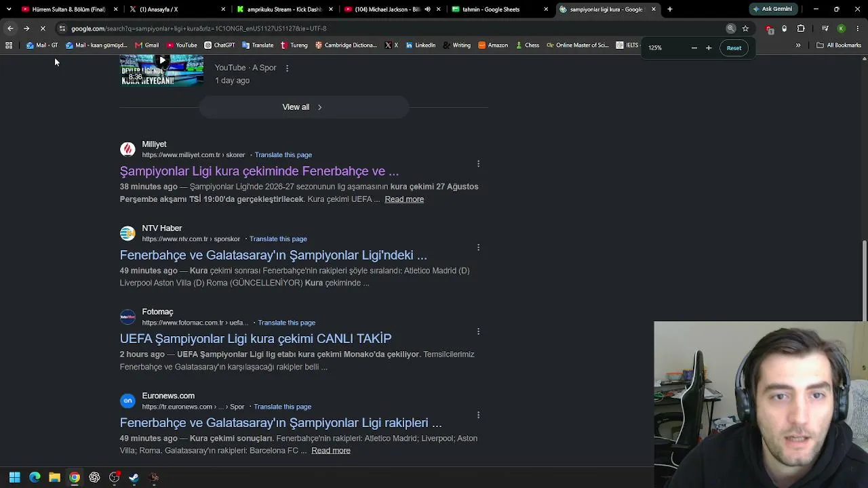Viewport: 868px width, 488px height.
Task: Open the LinkedIn bookmark
Action: (x=421, y=45)
